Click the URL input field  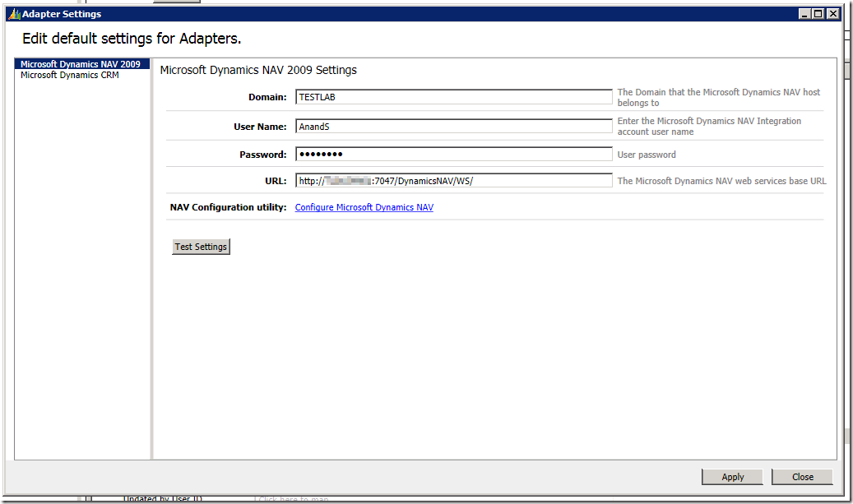pyautogui.click(x=454, y=181)
